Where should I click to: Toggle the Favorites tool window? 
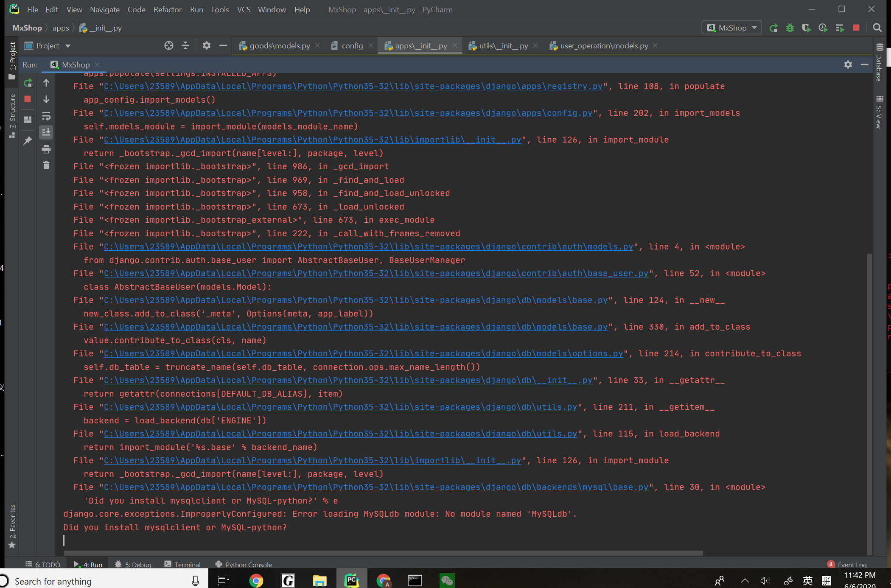coord(12,526)
